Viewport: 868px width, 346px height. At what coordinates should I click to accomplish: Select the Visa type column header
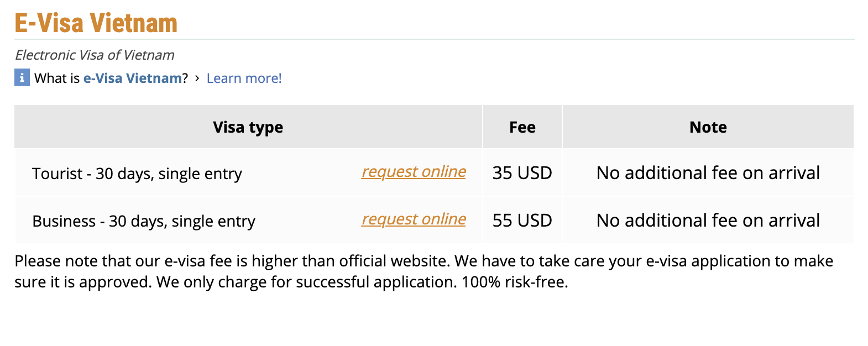click(x=248, y=127)
